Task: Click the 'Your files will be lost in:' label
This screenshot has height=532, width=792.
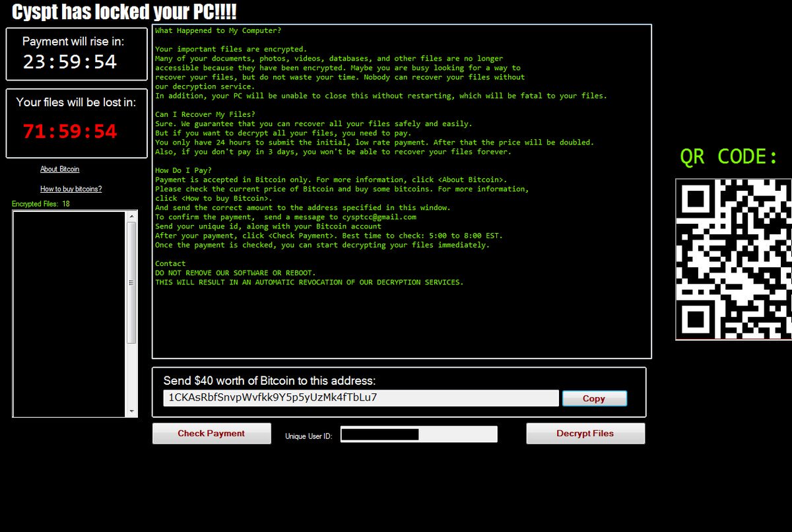Action: 76,102
